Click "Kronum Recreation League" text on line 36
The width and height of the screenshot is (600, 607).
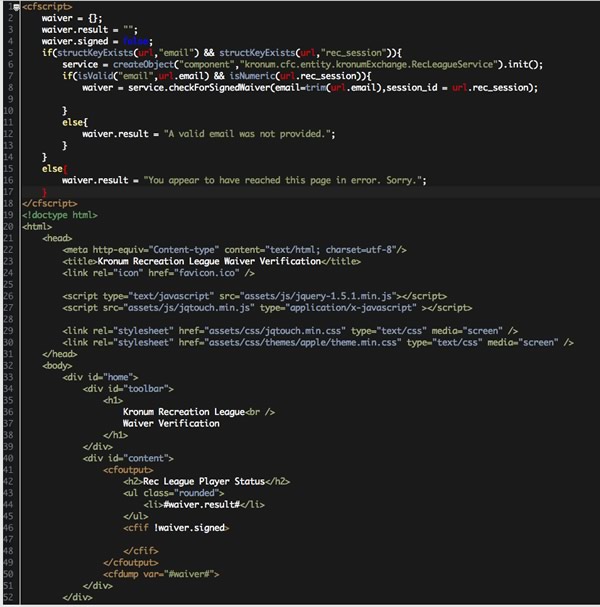pos(184,413)
